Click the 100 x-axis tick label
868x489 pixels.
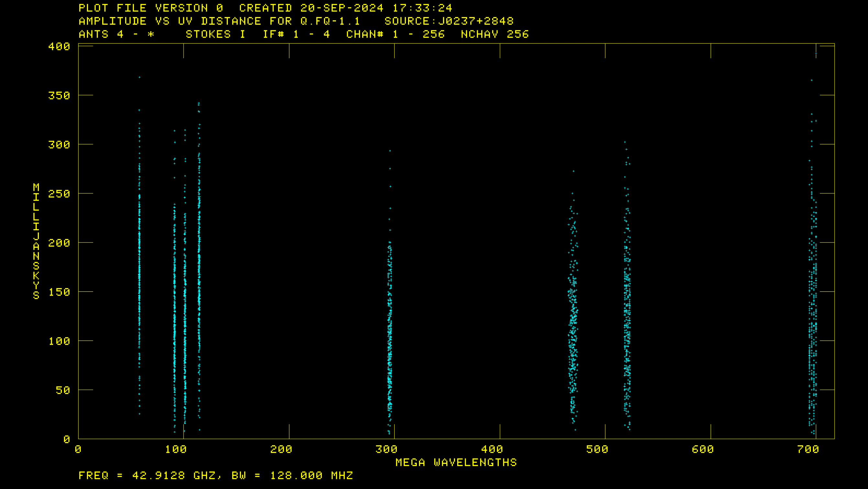[175, 449]
